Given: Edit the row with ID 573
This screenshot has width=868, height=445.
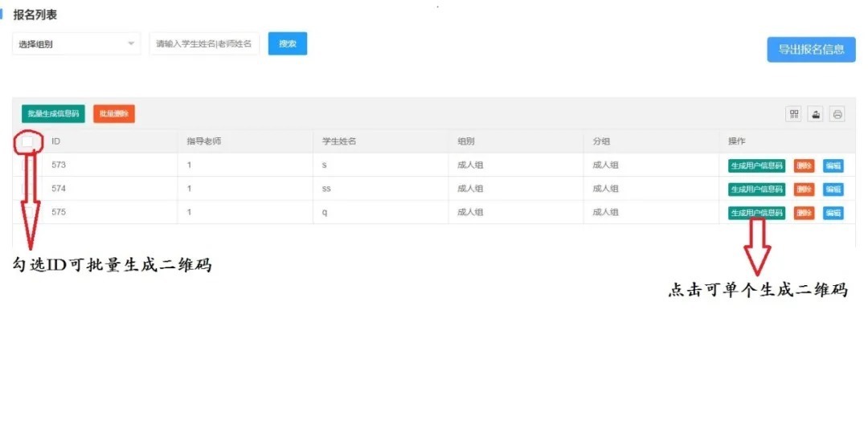Looking at the screenshot, I should click(x=833, y=165).
